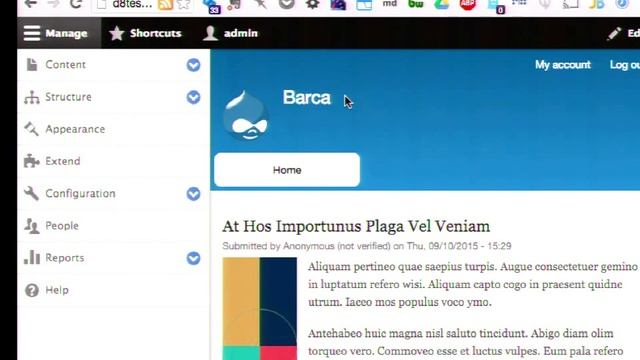
Task: Open the Configuration menu item
Action: coord(80,193)
